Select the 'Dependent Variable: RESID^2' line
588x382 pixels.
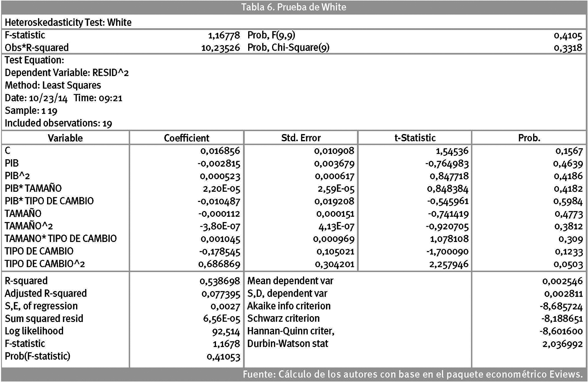tap(67, 73)
